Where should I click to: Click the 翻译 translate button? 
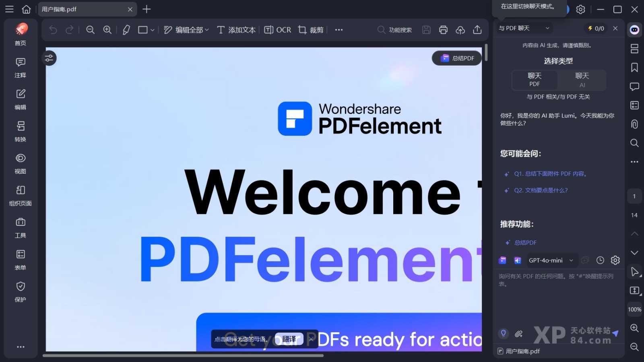[289, 339]
